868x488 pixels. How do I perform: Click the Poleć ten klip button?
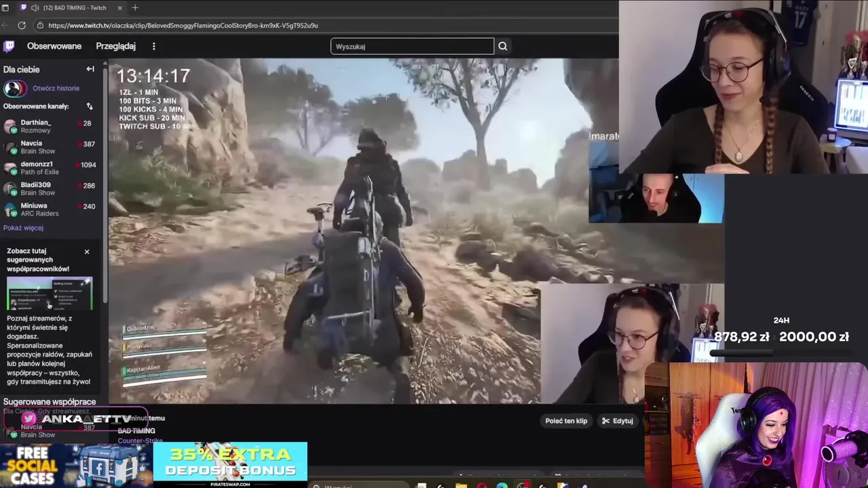tap(566, 421)
